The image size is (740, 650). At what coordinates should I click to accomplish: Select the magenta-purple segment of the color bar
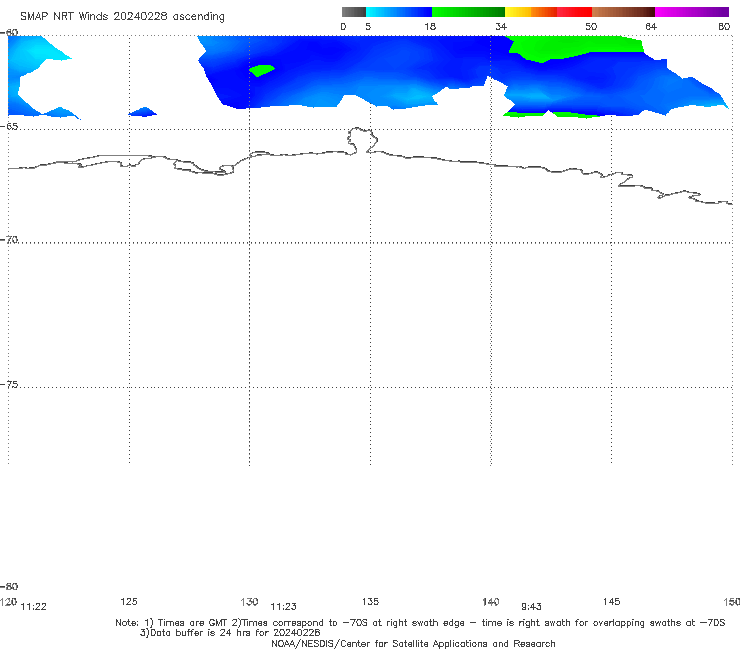pyautogui.click(x=692, y=12)
